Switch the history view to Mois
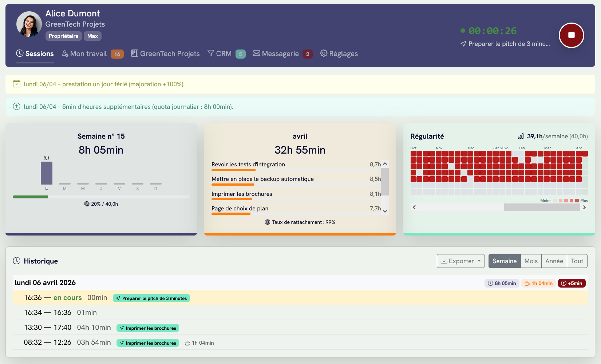 tap(531, 261)
